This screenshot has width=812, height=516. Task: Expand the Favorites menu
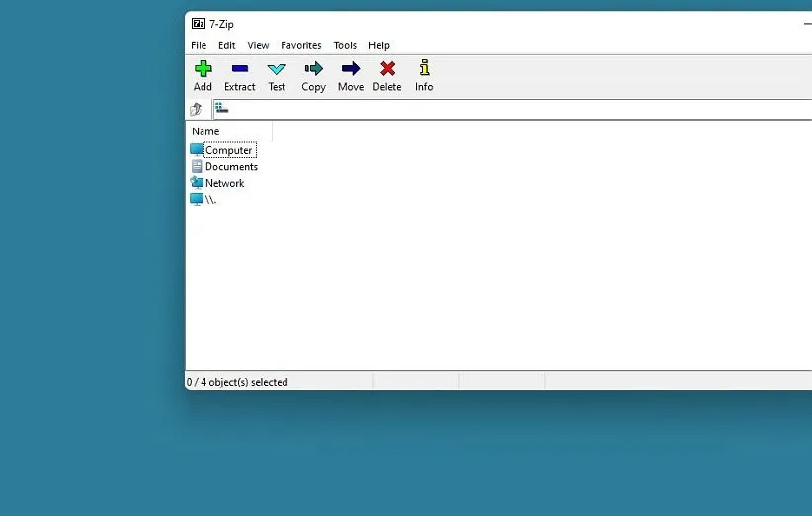[300, 45]
